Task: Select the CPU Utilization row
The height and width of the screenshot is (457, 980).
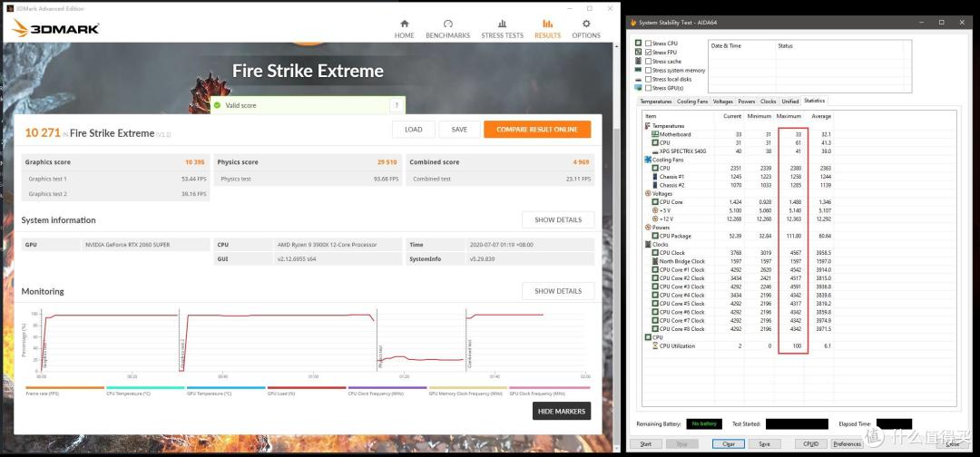Action: point(738,345)
